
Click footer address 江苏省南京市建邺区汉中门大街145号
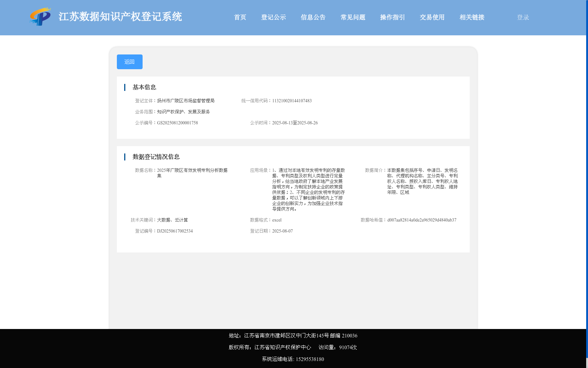[286, 336]
